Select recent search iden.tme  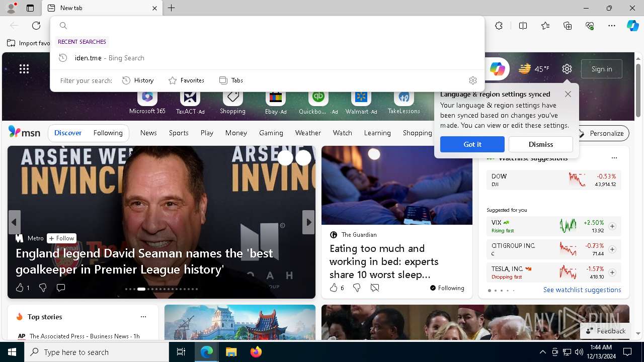pyautogui.click(x=267, y=58)
